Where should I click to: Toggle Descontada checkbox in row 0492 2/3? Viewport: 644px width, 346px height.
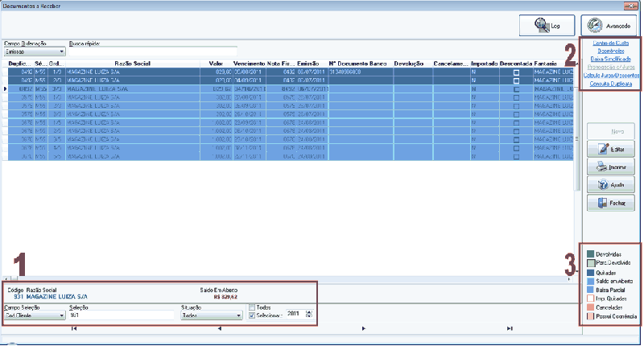tap(516, 80)
